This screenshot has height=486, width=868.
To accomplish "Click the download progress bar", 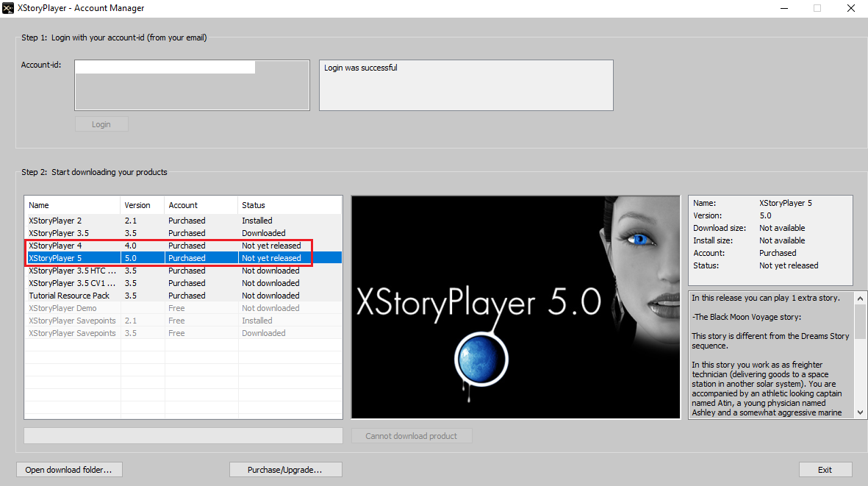I will tap(183, 435).
